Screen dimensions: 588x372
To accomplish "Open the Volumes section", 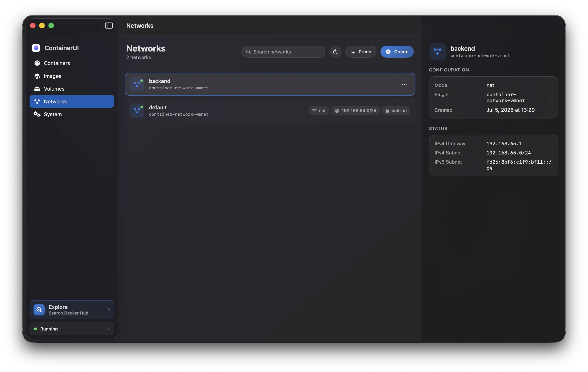I will (x=72, y=89).
